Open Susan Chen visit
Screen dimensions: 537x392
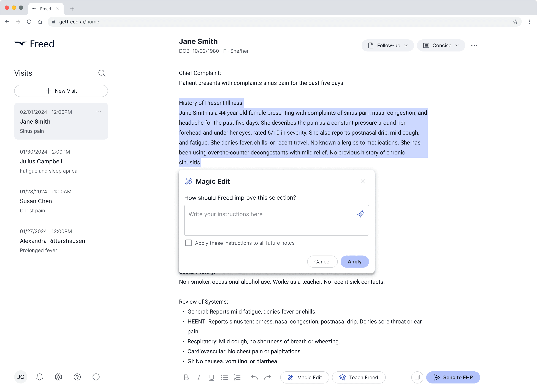61,201
